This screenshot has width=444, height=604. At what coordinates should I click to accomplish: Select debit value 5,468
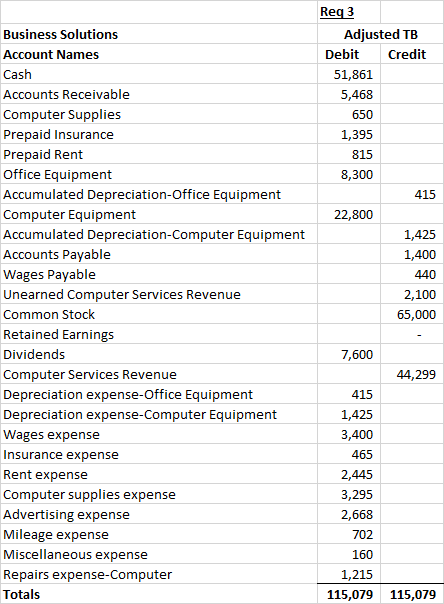click(357, 94)
